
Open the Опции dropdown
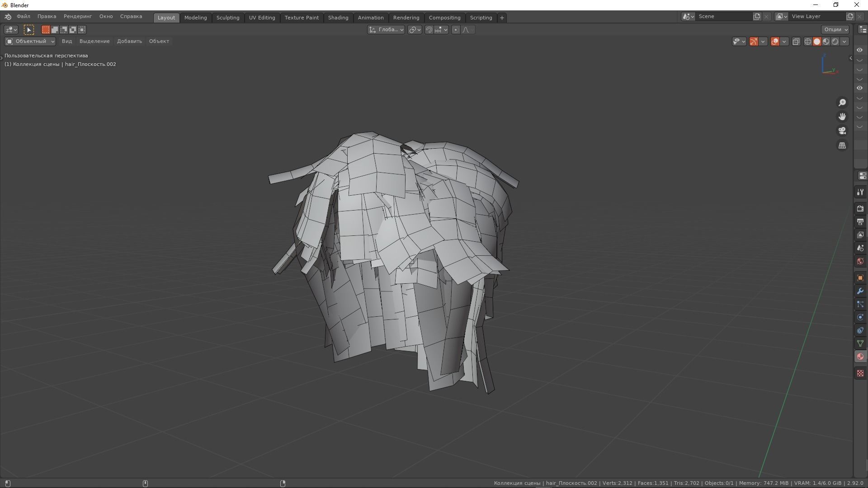(x=835, y=29)
